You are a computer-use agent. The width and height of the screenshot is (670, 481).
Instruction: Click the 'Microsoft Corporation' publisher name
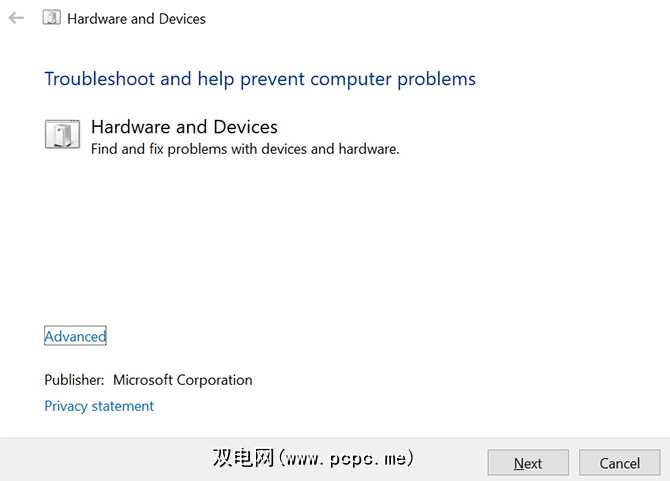point(182,380)
